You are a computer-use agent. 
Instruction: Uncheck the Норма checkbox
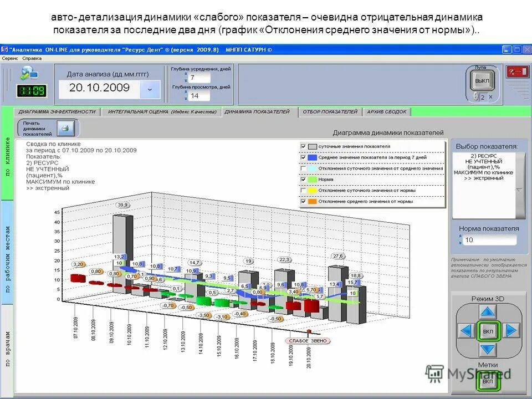coord(303,180)
